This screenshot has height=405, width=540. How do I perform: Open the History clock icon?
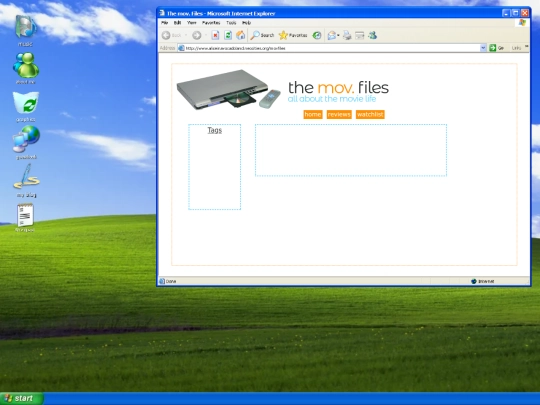317,35
